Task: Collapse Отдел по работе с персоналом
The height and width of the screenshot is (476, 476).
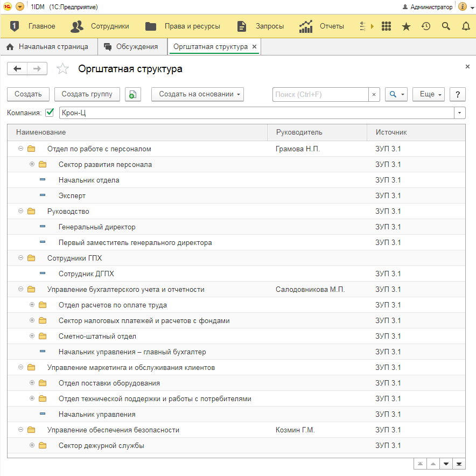Action: [20, 149]
